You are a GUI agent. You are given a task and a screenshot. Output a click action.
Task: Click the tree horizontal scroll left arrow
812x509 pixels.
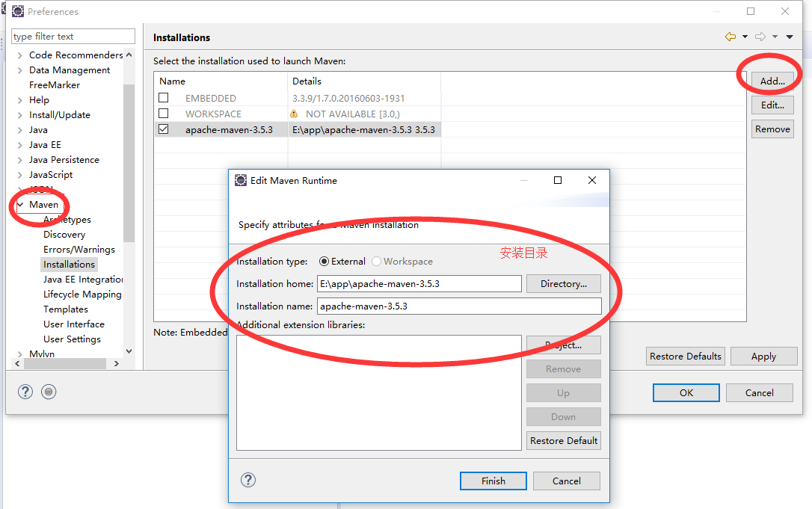[17, 363]
